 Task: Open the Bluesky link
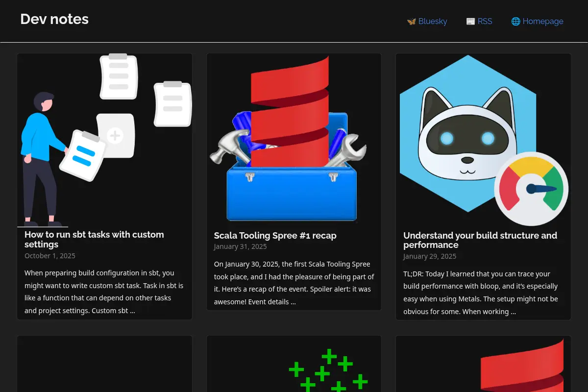427,22
